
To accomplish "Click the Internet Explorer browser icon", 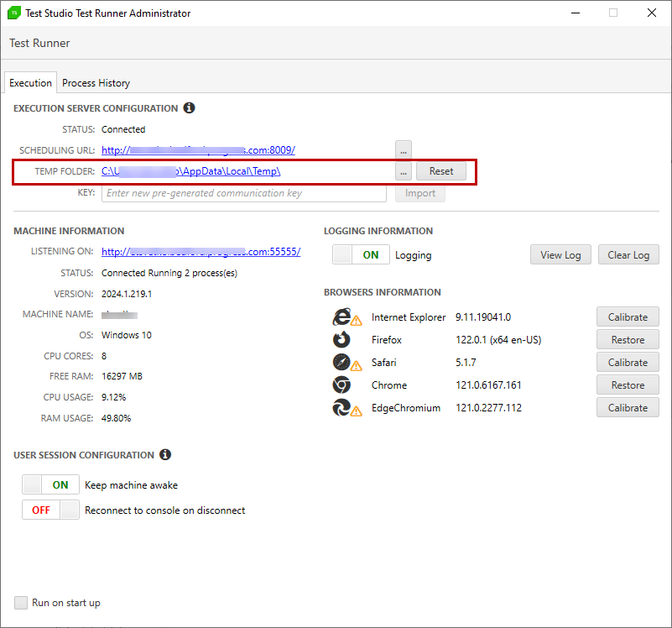I will click(341, 317).
